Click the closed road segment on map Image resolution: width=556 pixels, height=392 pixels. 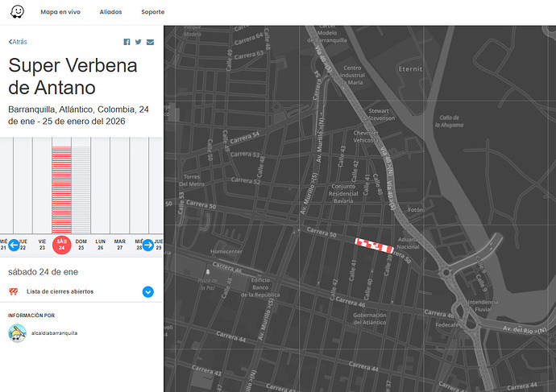coord(374,246)
